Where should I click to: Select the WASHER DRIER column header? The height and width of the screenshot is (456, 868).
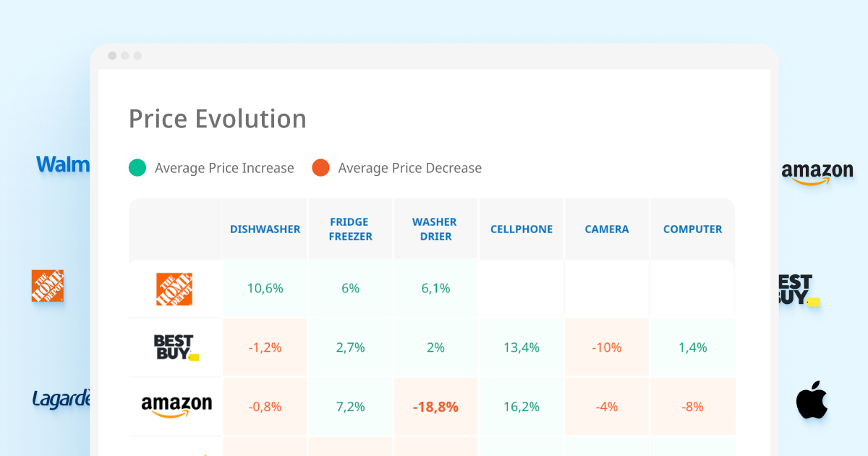click(435, 229)
